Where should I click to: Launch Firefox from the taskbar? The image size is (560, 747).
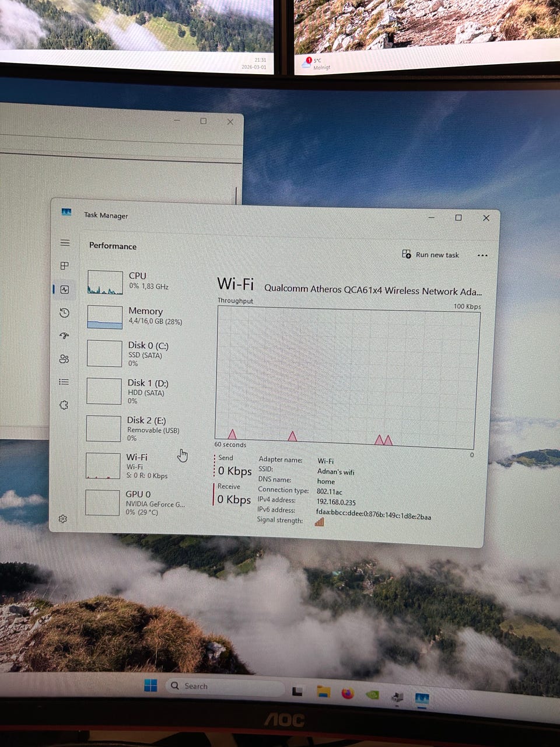pos(348,693)
